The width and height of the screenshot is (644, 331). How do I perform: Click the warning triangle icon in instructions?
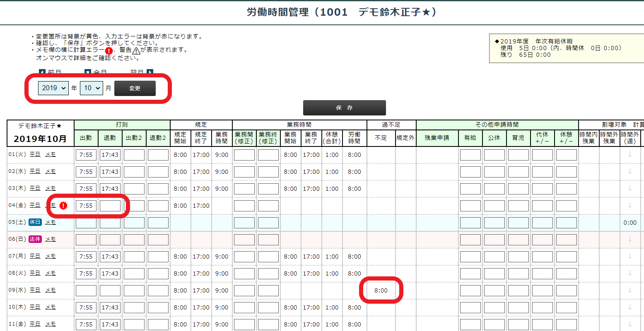[136, 51]
